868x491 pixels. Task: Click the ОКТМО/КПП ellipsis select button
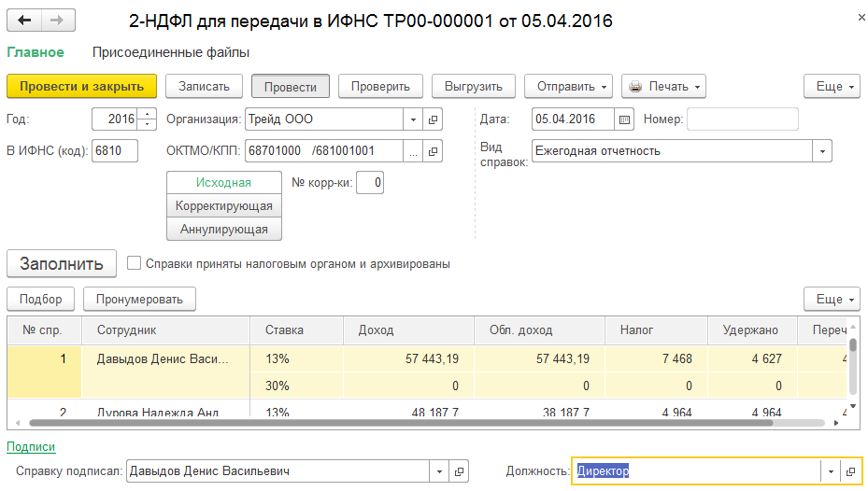[x=413, y=151]
